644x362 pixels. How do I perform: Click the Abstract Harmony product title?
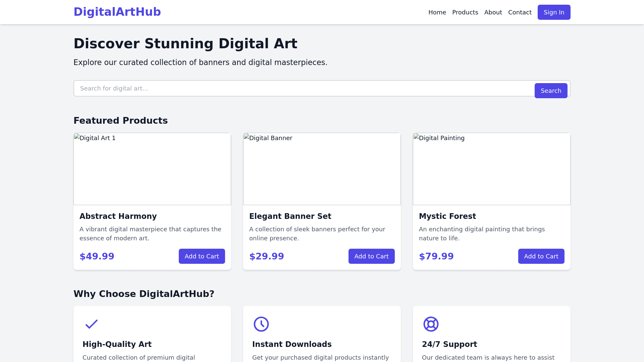coord(118,217)
